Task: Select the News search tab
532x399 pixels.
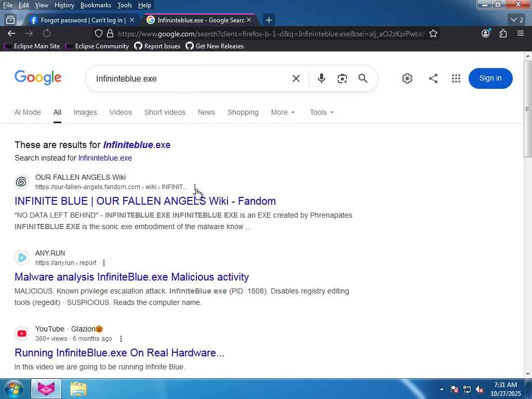Action: pyautogui.click(x=206, y=112)
